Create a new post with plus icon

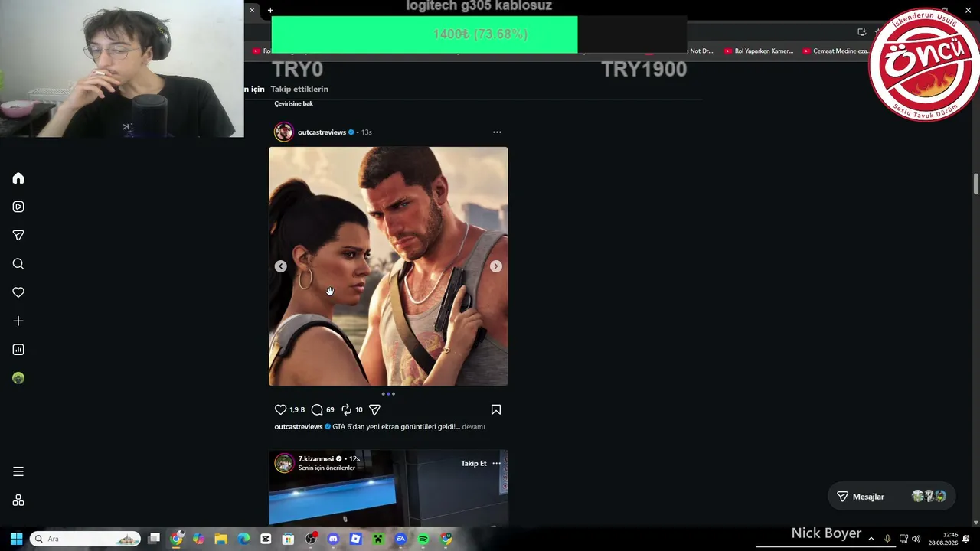coord(18,321)
